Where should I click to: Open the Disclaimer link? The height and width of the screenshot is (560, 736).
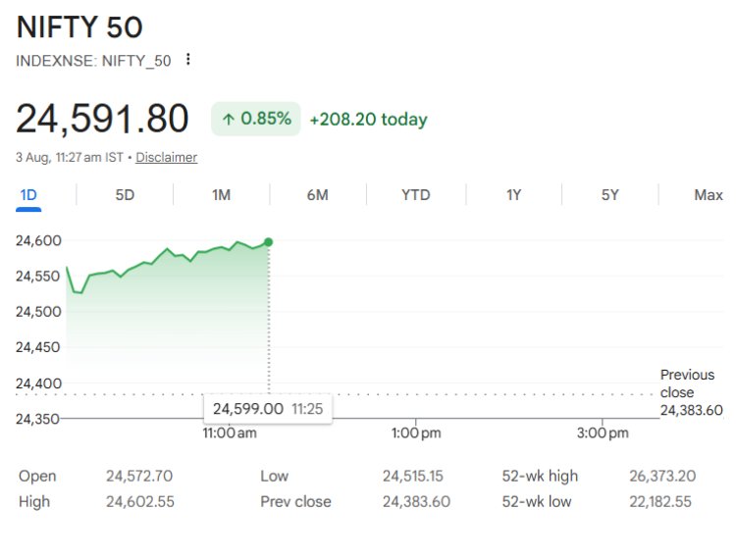coord(166,157)
